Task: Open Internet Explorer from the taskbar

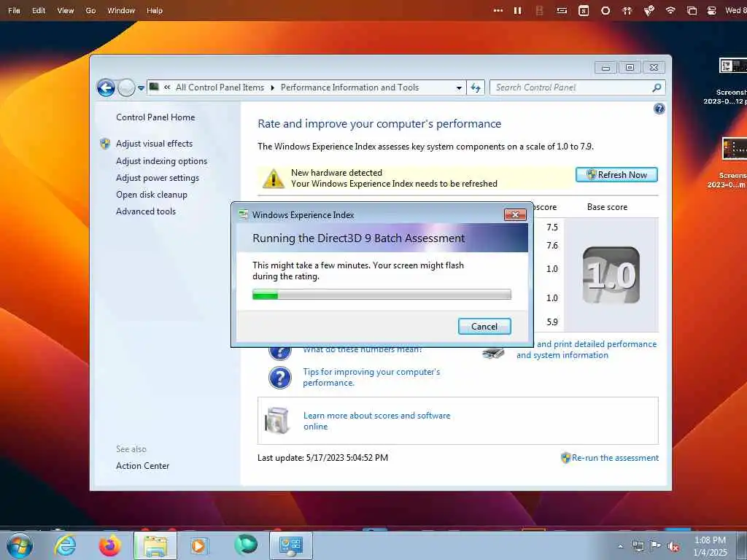Action: [65, 545]
